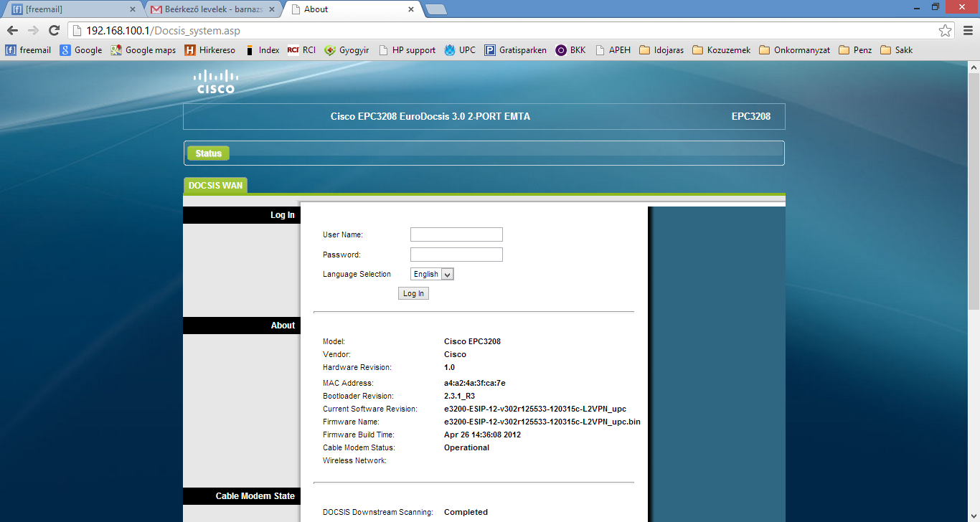Open the APEH bookmark
This screenshot has width=980, height=522.
pos(613,50)
